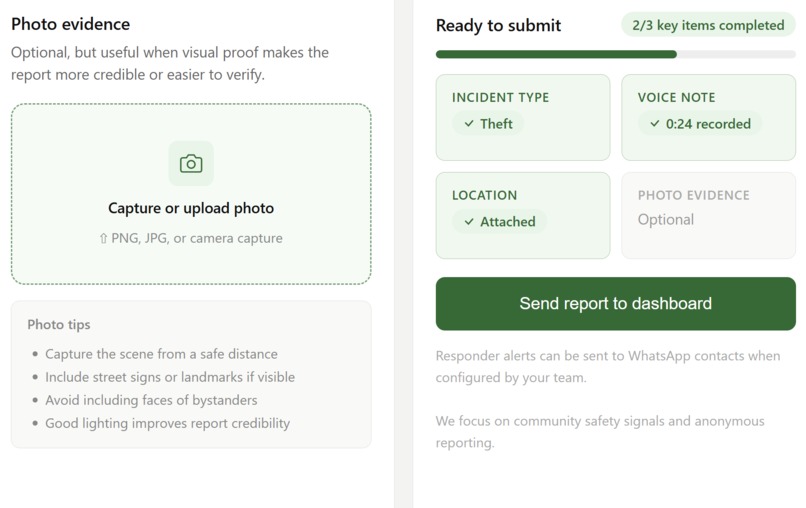Click the 'Optional' label under Photo Evidence

click(666, 220)
